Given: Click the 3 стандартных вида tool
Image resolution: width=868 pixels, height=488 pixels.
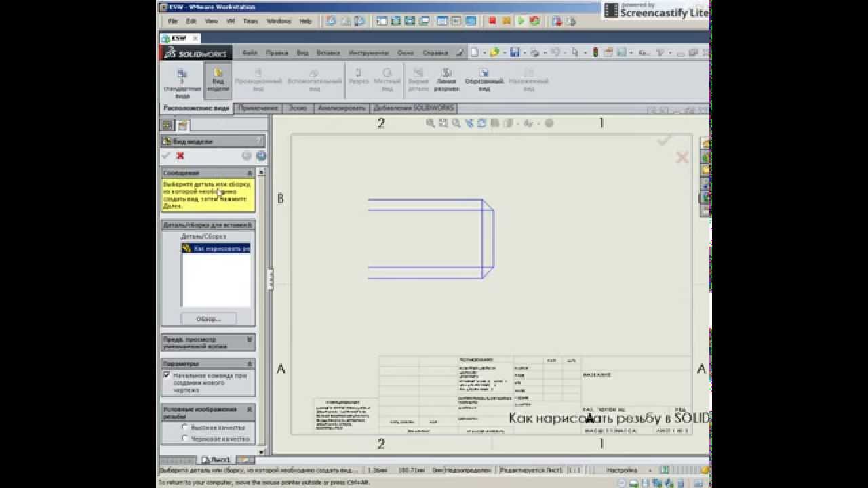Looking at the screenshot, I should (182, 82).
